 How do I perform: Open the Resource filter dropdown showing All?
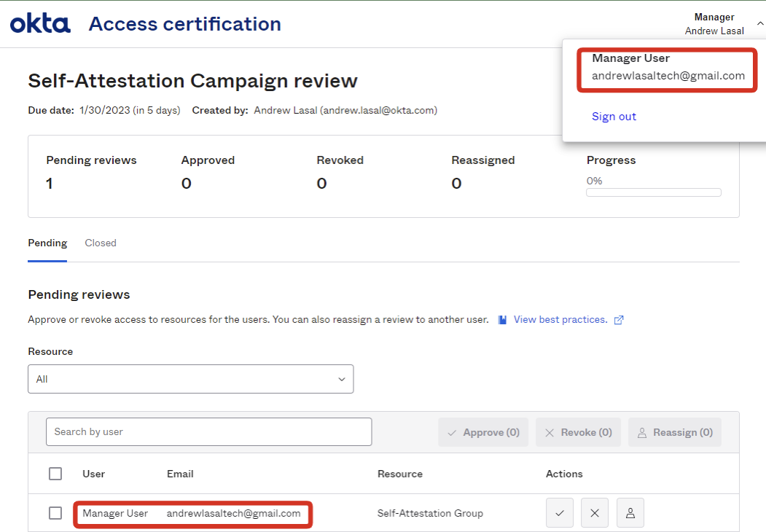(191, 379)
